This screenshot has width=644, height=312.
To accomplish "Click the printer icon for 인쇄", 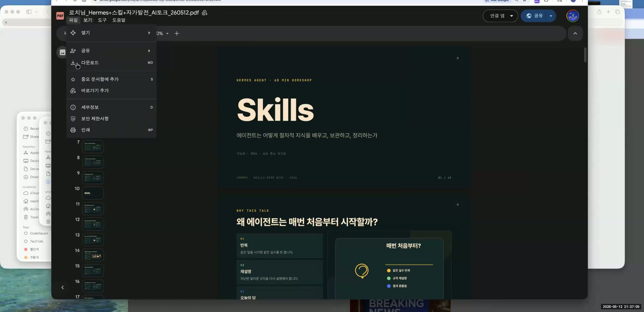I will pyautogui.click(x=73, y=130).
